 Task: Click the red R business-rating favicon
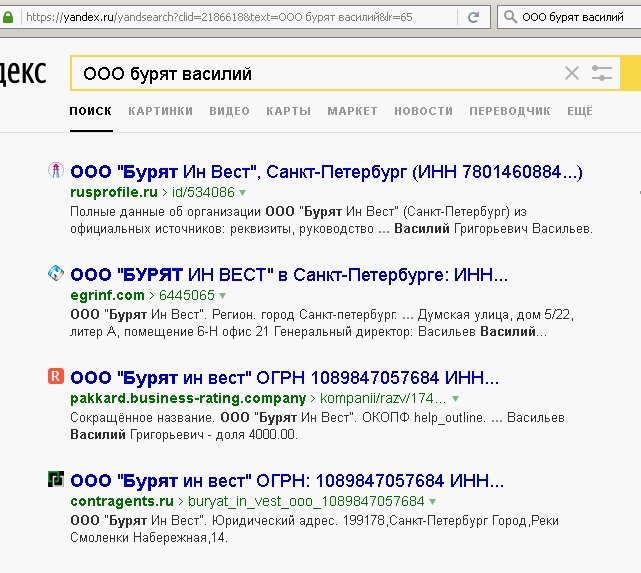pos(56,376)
